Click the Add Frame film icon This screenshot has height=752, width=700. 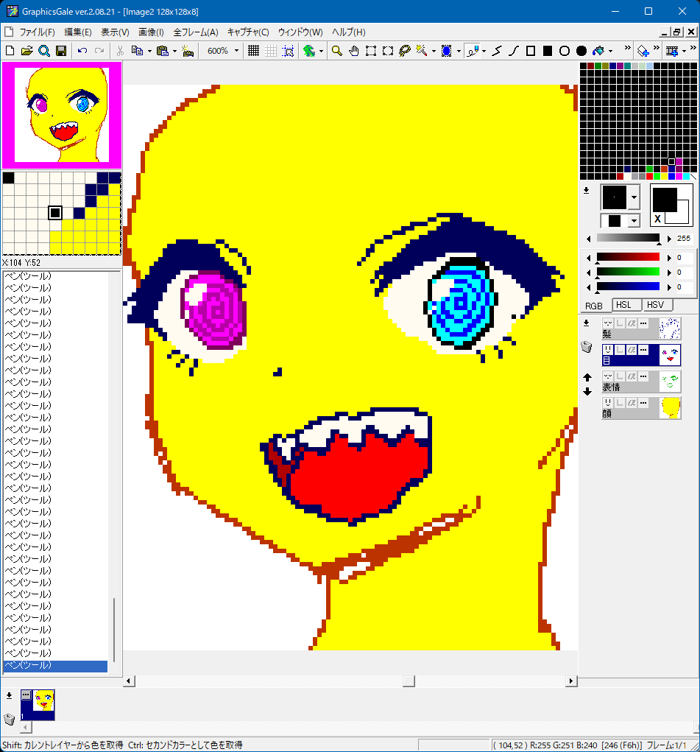point(672,50)
